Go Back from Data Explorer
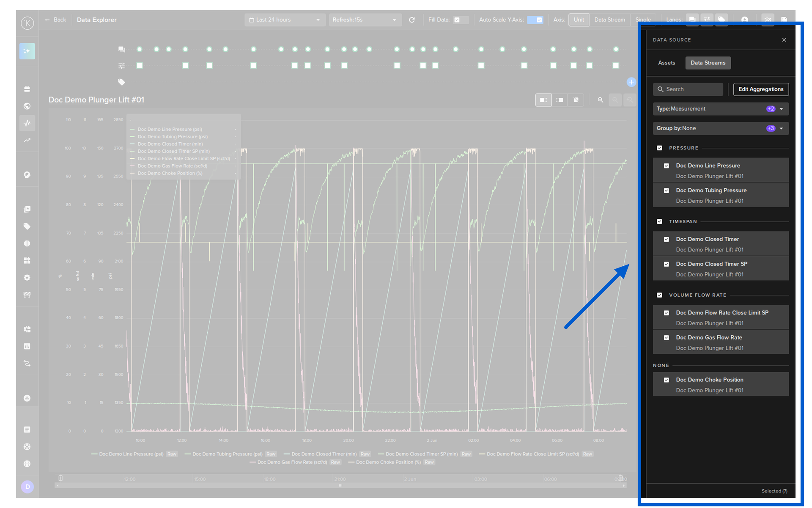This screenshot has width=812, height=508. (x=55, y=20)
